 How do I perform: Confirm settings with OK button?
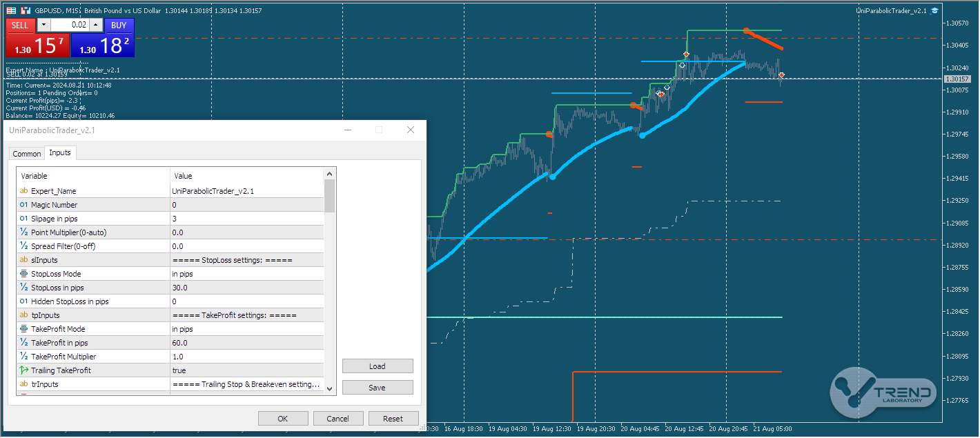(x=283, y=419)
